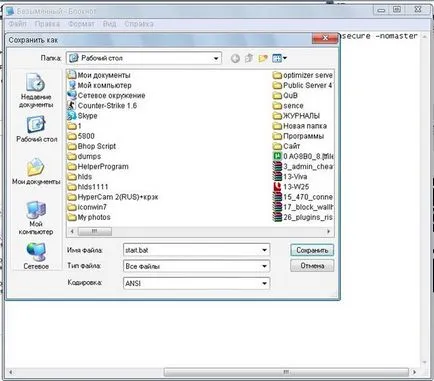434x381 pixels.
Task: Select the hlds folder
Action: (x=80, y=176)
